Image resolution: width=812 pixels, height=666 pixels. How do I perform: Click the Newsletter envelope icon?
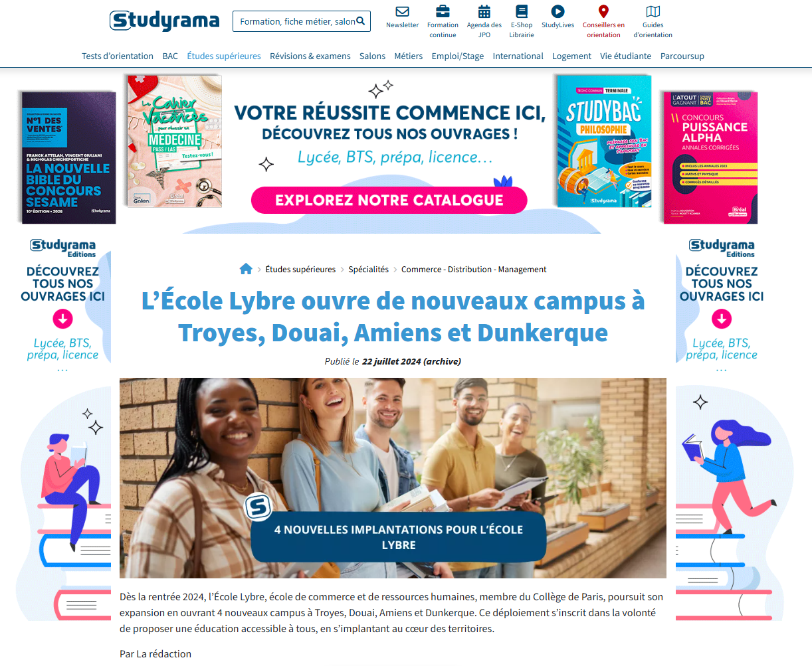(402, 11)
